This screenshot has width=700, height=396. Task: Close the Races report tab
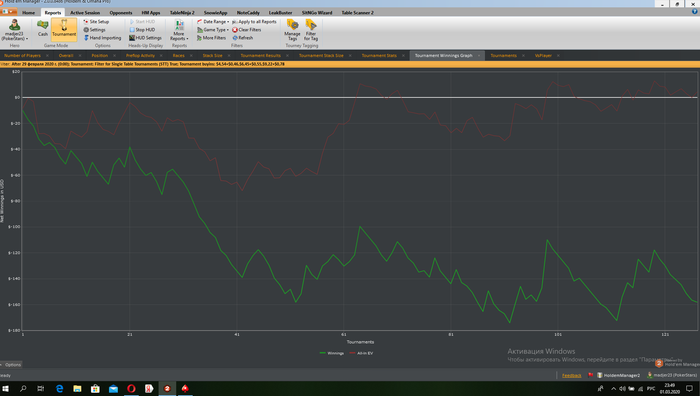(x=191, y=56)
